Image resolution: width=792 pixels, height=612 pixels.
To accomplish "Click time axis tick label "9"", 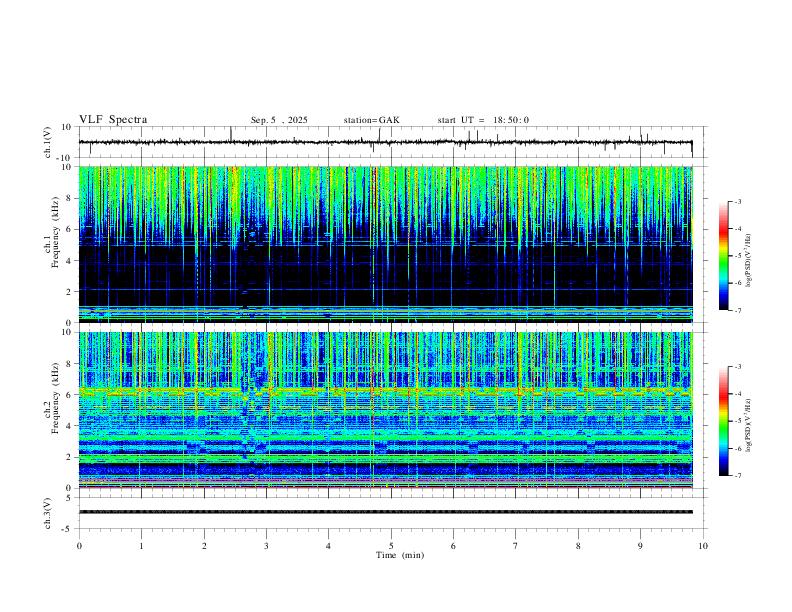I will (x=640, y=546).
